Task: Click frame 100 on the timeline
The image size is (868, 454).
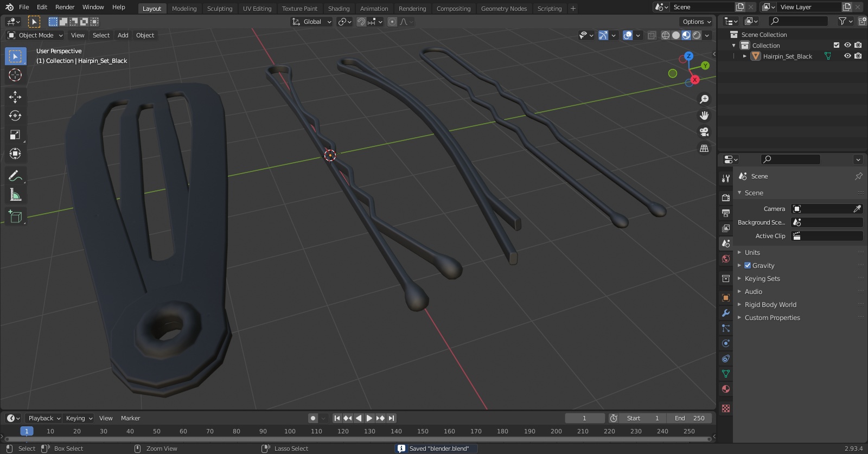Action: [290, 431]
